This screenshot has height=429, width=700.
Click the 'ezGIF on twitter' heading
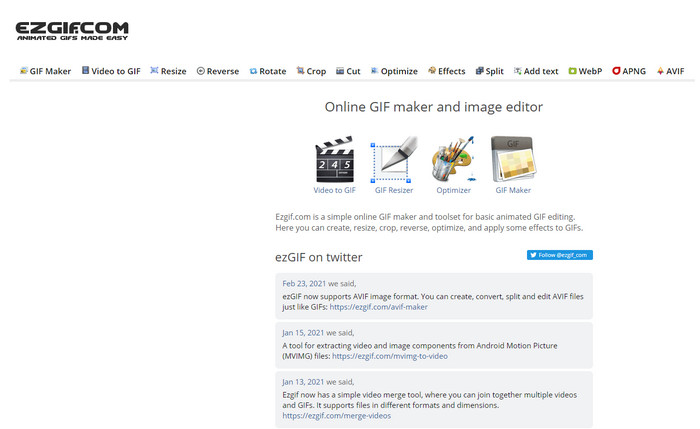(x=319, y=257)
